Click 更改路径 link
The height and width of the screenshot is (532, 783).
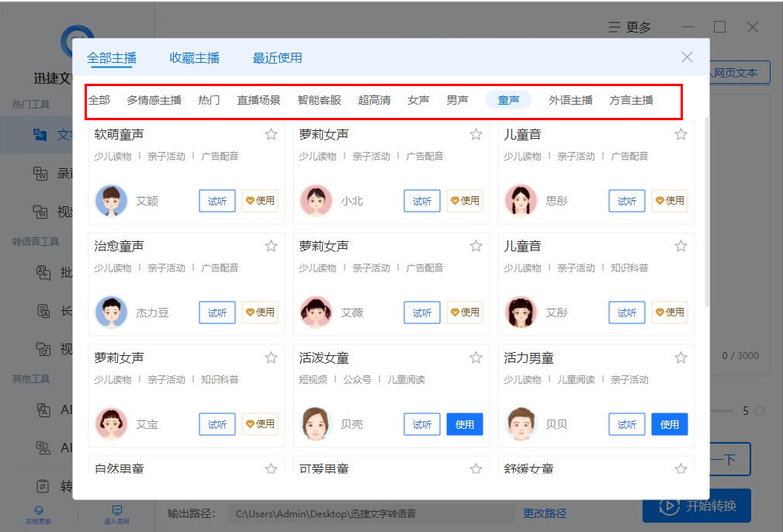544,513
